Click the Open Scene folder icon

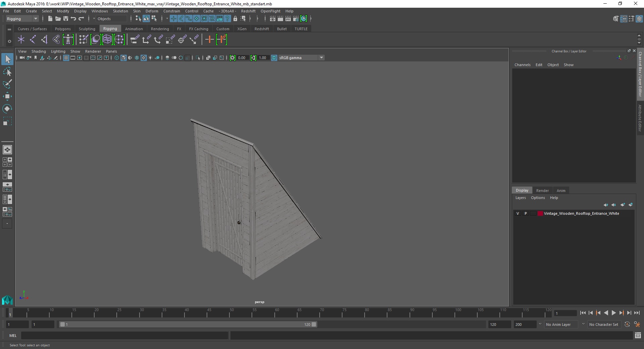pyautogui.click(x=58, y=19)
